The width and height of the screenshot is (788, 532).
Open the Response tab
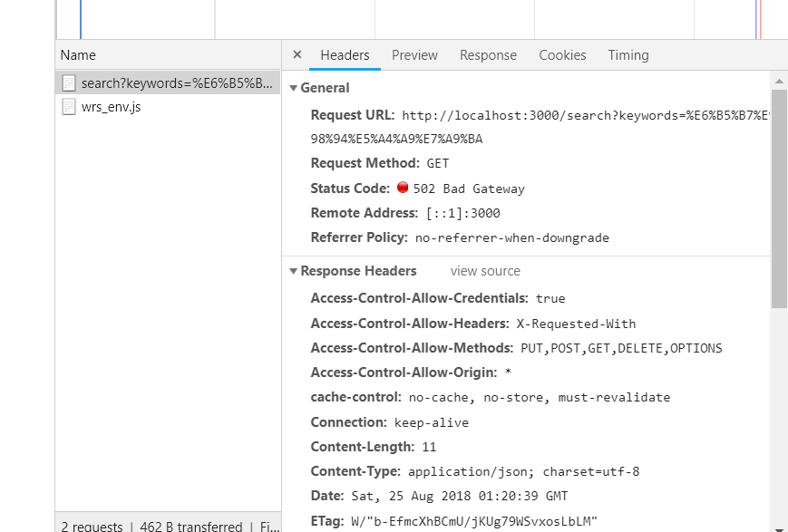[488, 54]
